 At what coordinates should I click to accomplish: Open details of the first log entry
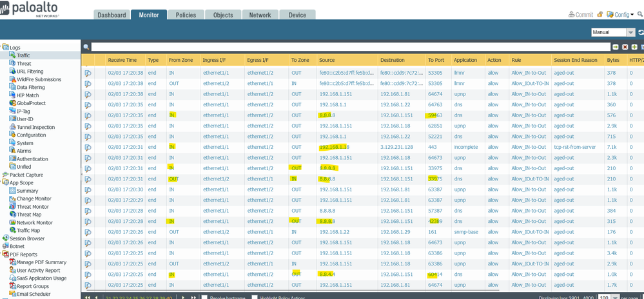(x=88, y=73)
